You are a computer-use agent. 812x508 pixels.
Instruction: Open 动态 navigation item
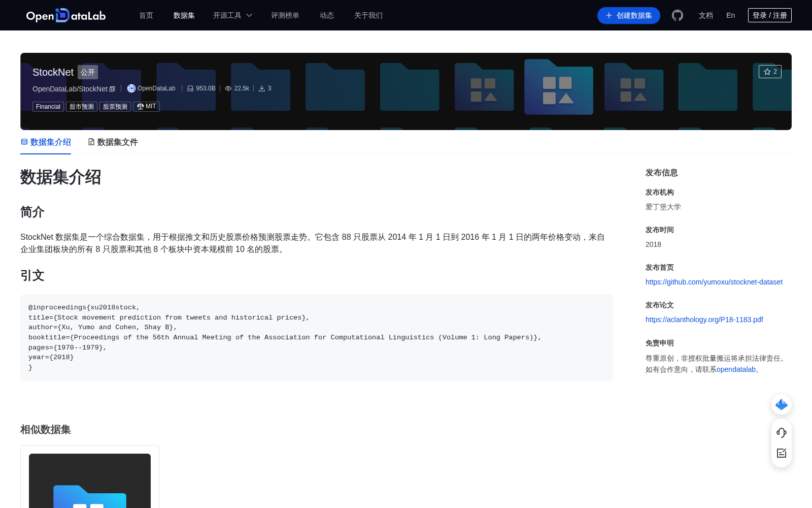(x=327, y=15)
